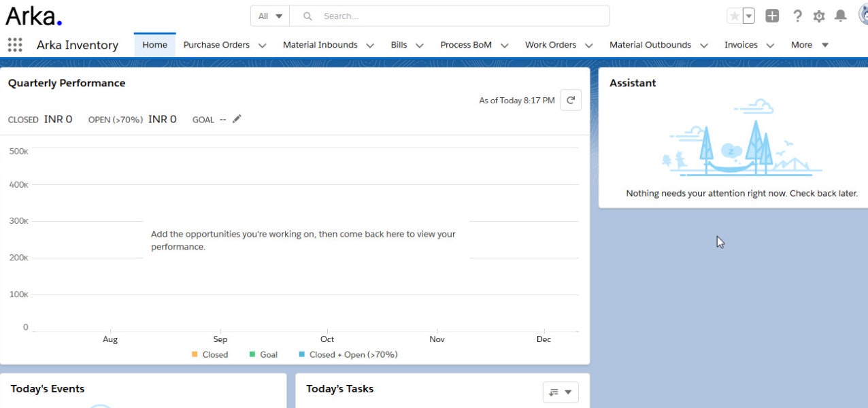Open the favorites list dropdown arrow
Screen dimensions: 868x408
pyautogui.click(x=748, y=16)
